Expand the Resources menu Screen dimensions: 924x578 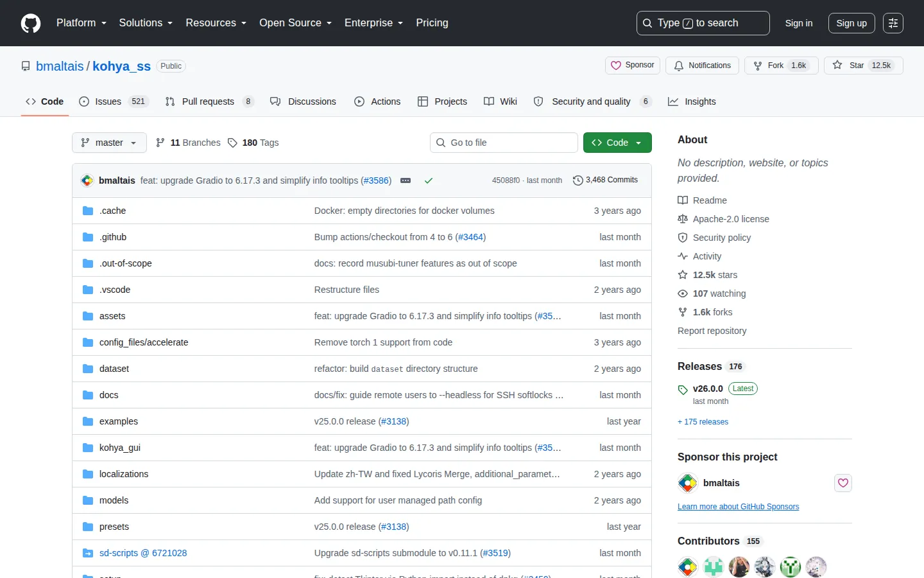(216, 23)
